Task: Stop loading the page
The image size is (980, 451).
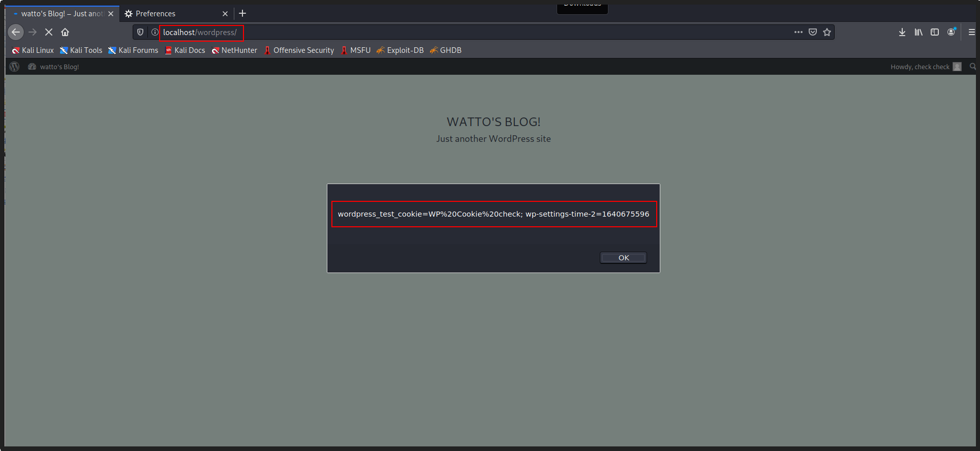Action: pos(49,32)
